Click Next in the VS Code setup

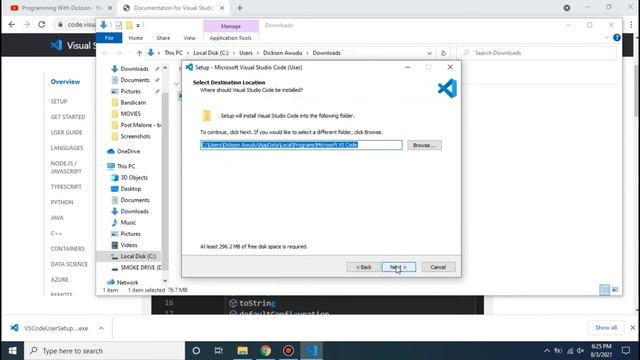399,267
